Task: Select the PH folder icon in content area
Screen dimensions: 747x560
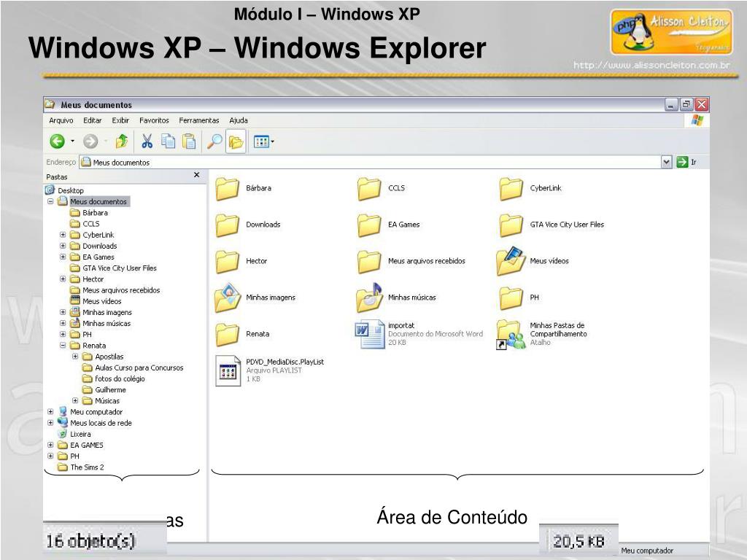Action: (511, 297)
